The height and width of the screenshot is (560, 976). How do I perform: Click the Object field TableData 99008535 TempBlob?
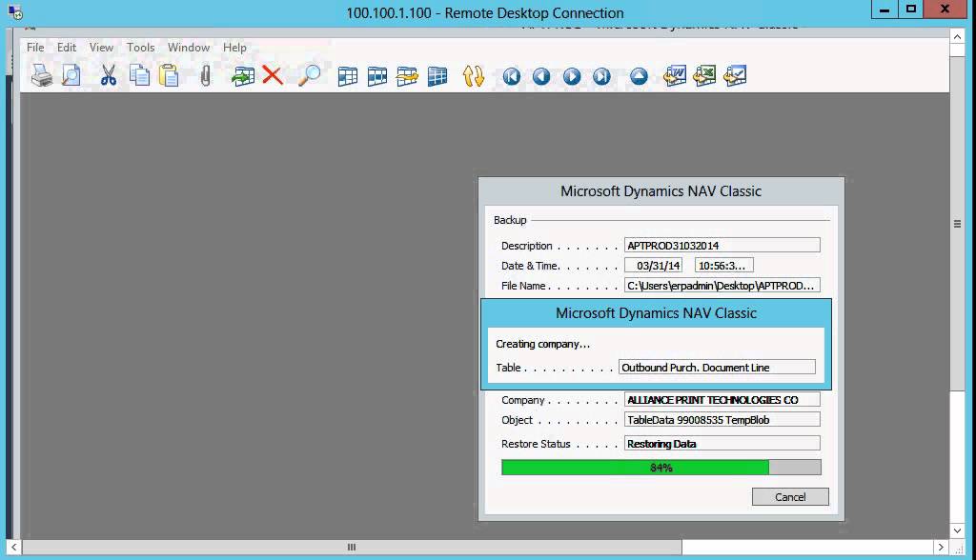[722, 420]
